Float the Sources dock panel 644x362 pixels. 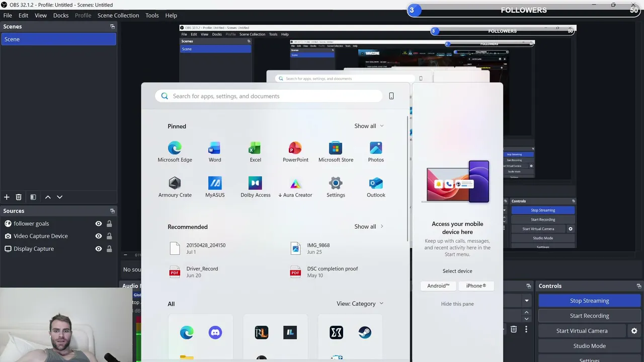(112, 211)
